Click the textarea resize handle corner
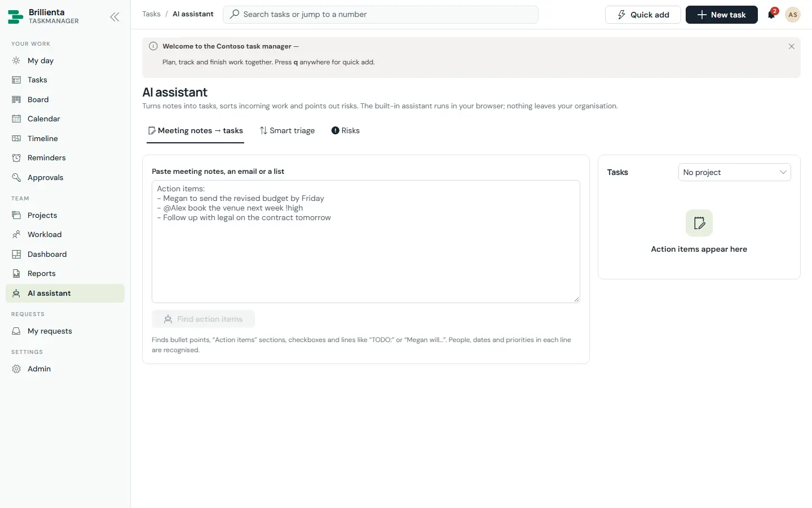 coord(576,299)
